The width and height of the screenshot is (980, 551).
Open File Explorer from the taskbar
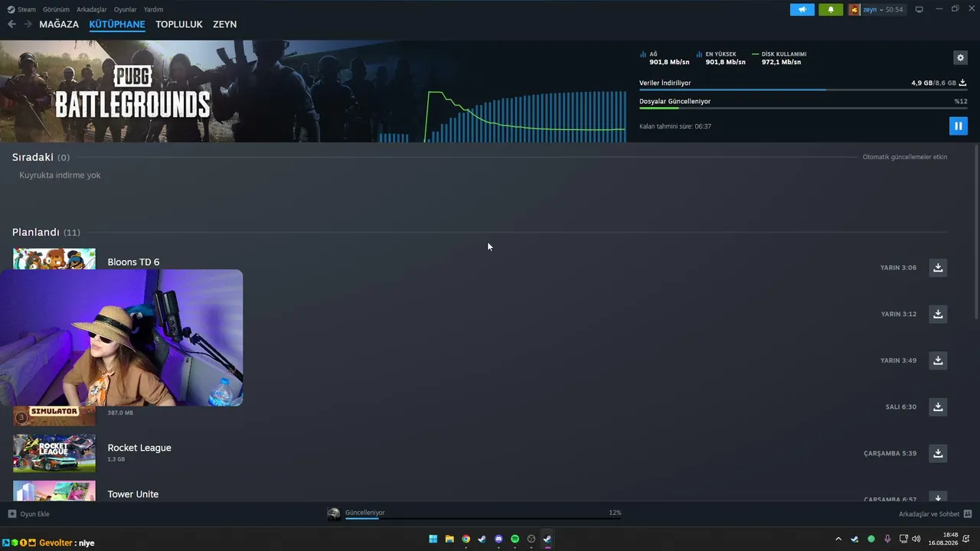click(x=449, y=539)
